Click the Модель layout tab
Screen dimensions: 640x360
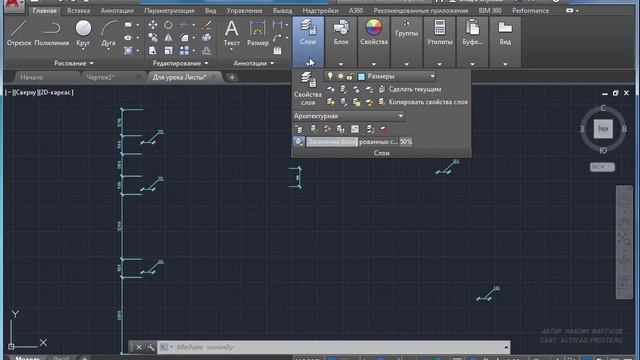[x=28, y=358]
